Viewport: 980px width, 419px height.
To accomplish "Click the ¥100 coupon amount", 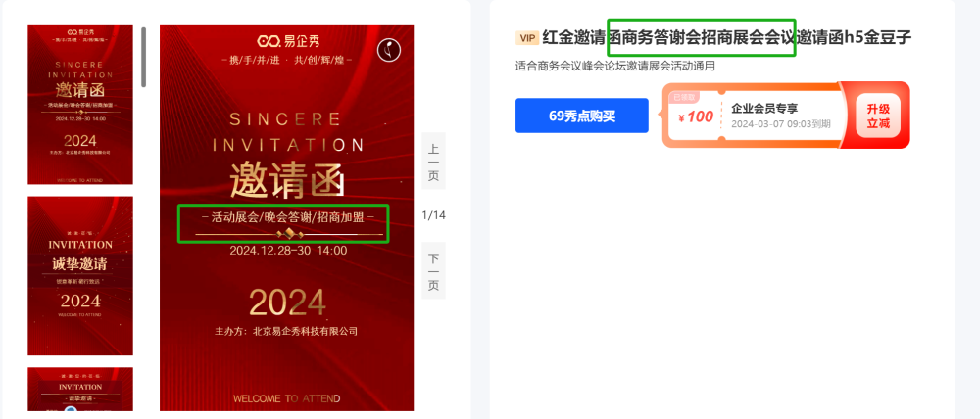I will click(x=696, y=116).
